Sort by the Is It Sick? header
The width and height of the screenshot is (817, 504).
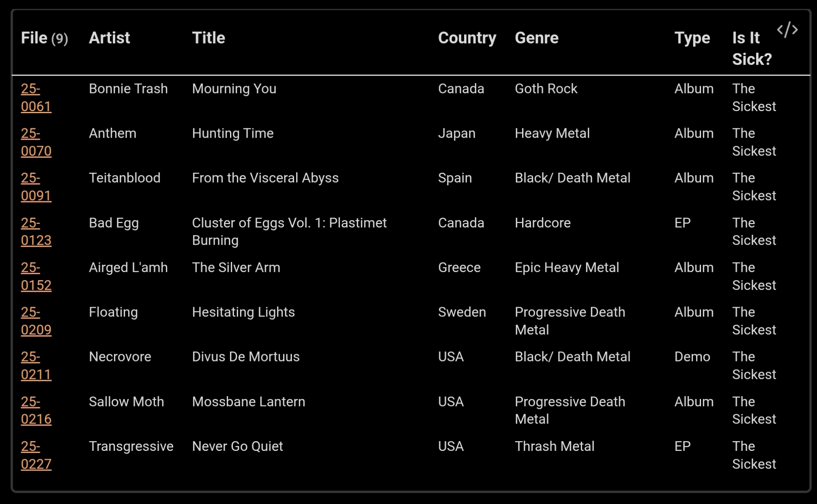(752, 49)
